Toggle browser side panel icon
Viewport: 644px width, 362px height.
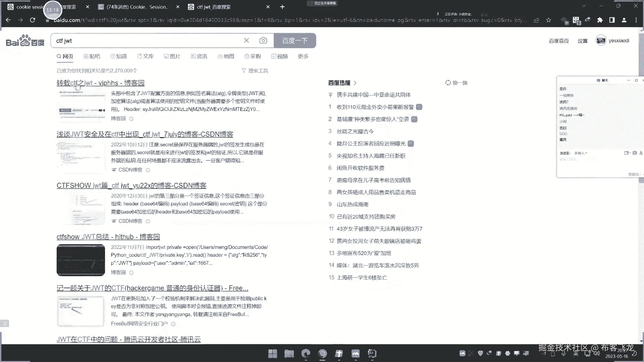612,20
